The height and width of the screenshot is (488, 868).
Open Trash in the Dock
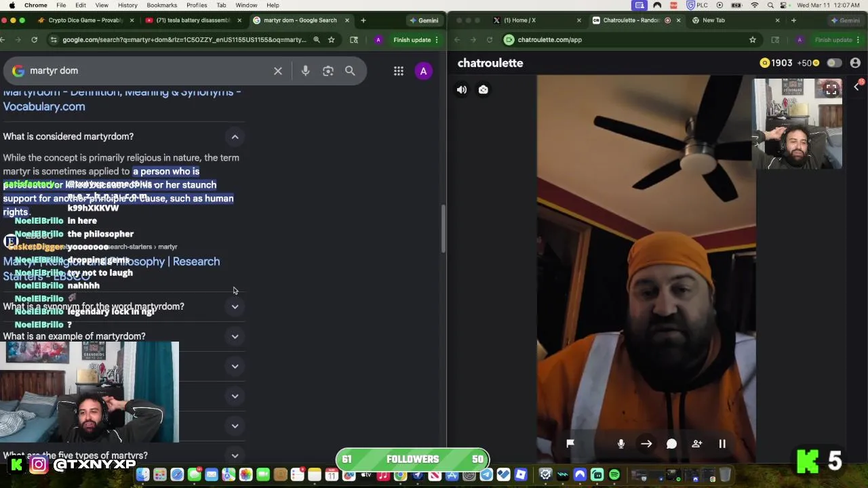(725, 475)
